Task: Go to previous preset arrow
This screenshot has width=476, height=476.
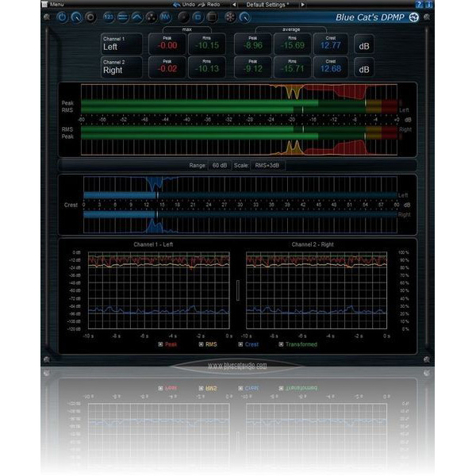Action: (x=234, y=5)
